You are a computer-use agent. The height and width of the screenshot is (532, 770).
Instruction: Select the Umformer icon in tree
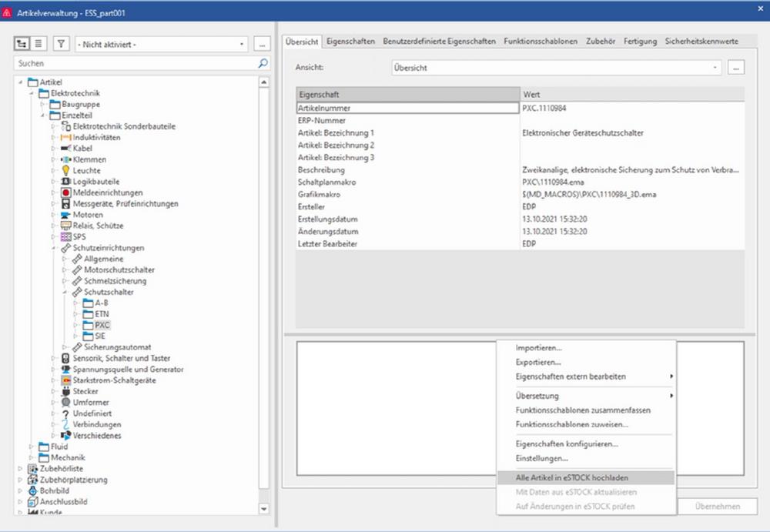[65, 403]
